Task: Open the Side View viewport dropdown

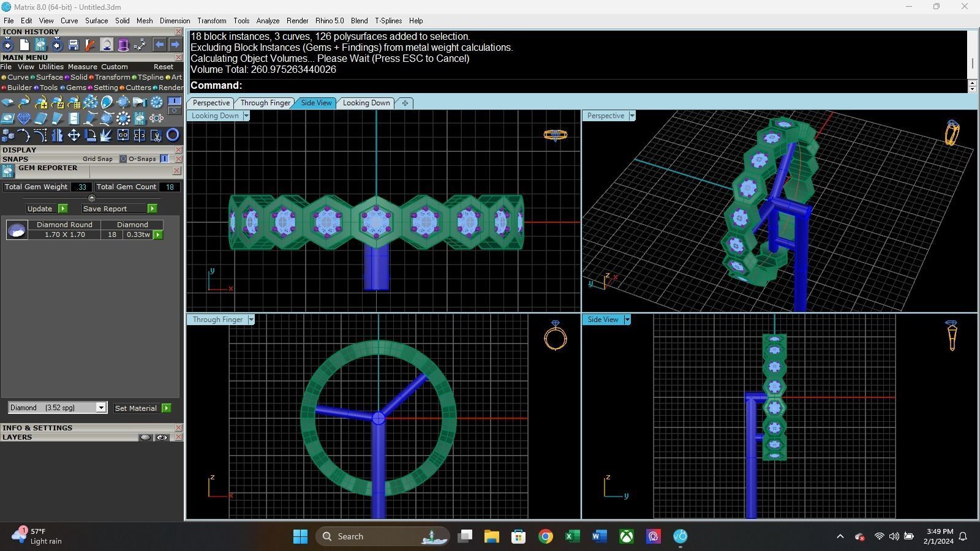Action: click(x=627, y=320)
